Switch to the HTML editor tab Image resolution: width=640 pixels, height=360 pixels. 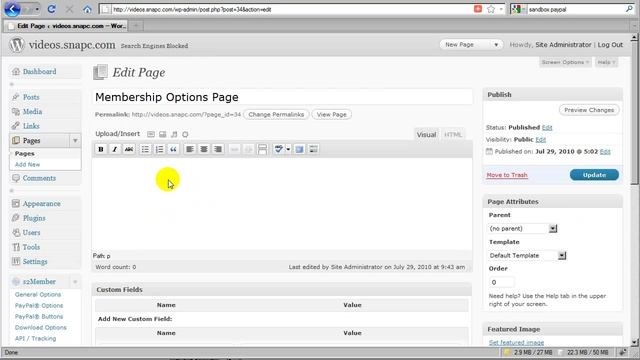point(453,135)
